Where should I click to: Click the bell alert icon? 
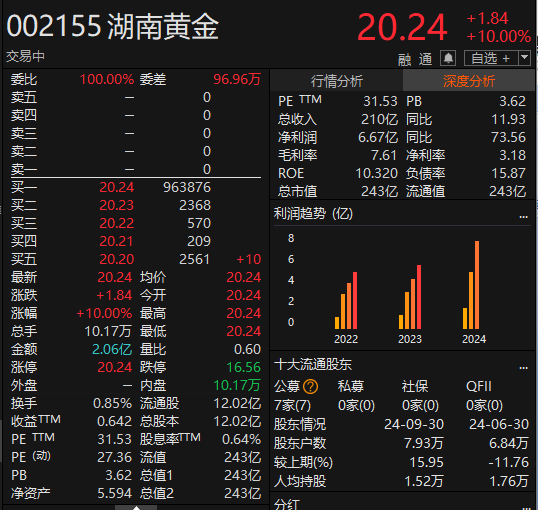click(448, 58)
